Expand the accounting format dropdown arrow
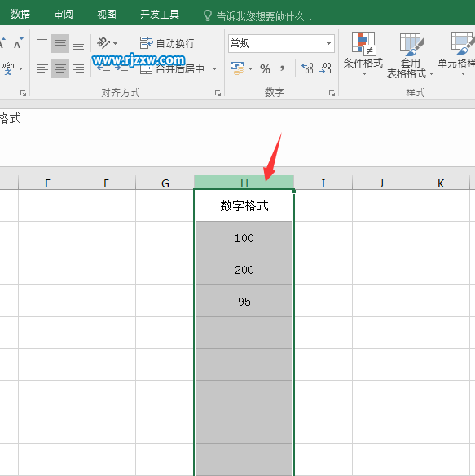This screenshot has height=476, width=475. (x=250, y=69)
